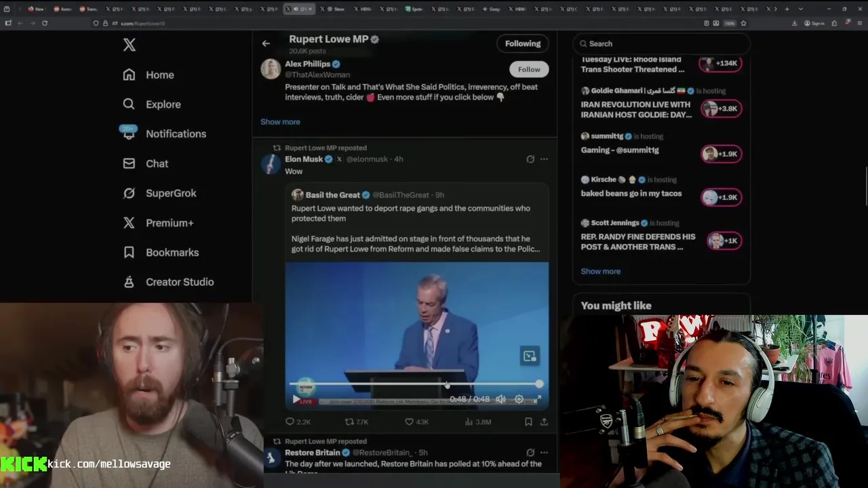Share the Elon Musk post
Viewport: 868px width, 488px height.
click(544, 422)
